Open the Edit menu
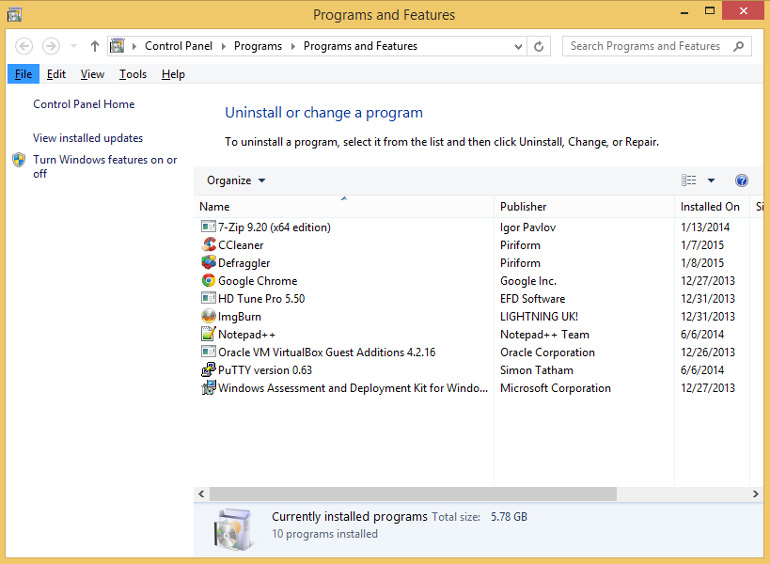This screenshot has width=770, height=564. (x=56, y=74)
